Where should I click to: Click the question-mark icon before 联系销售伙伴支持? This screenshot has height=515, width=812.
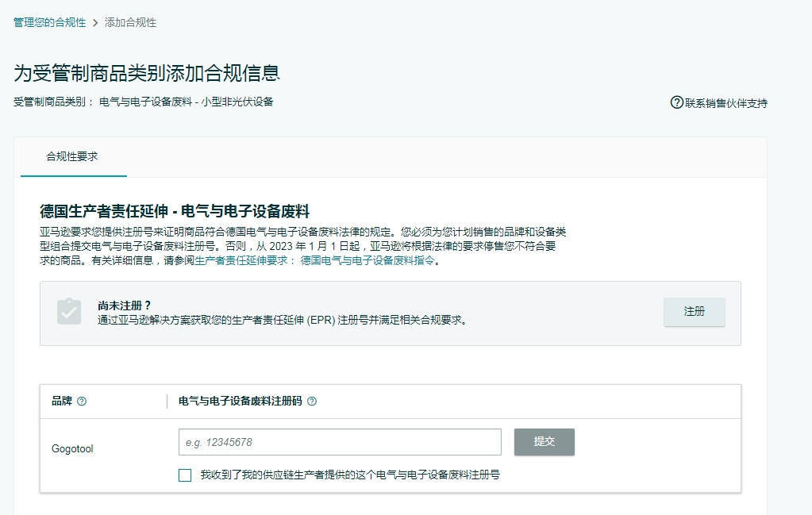point(675,103)
